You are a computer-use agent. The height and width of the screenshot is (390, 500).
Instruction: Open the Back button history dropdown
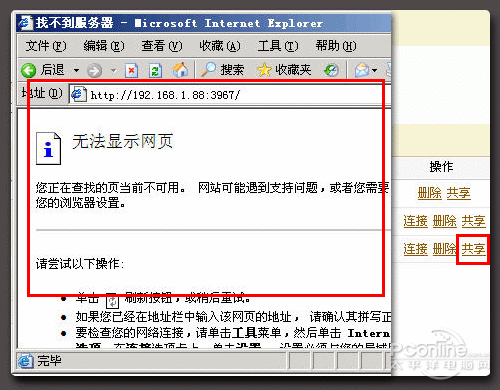tap(76, 70)
